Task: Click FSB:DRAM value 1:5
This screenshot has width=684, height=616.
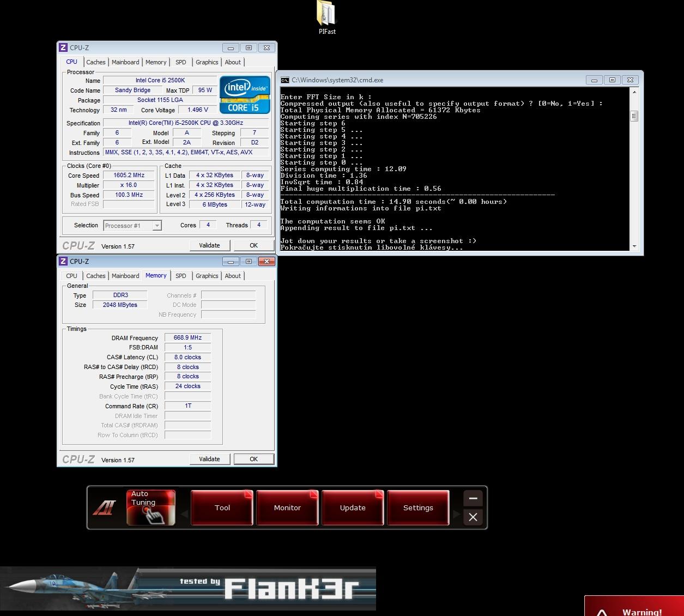Action: click(188, 348)
